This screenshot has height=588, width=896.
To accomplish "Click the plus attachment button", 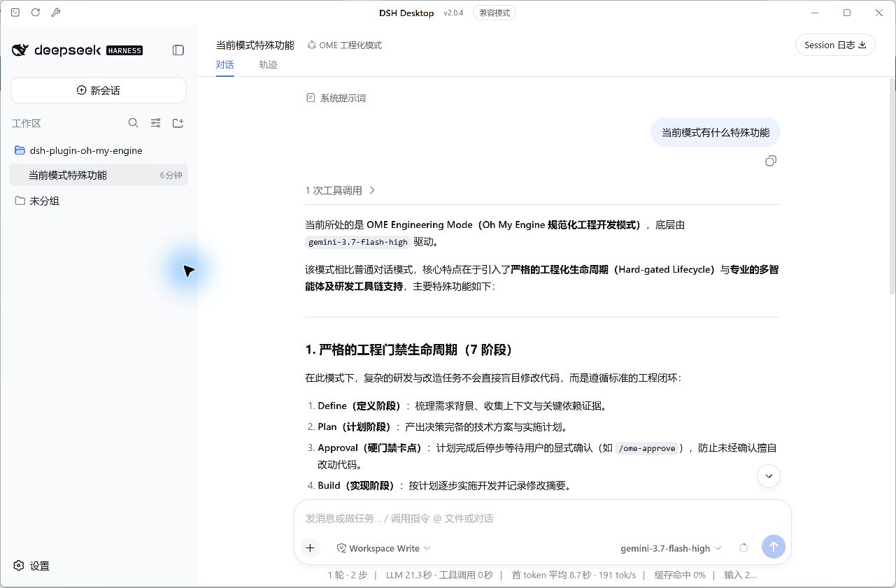I will (310, 548).
